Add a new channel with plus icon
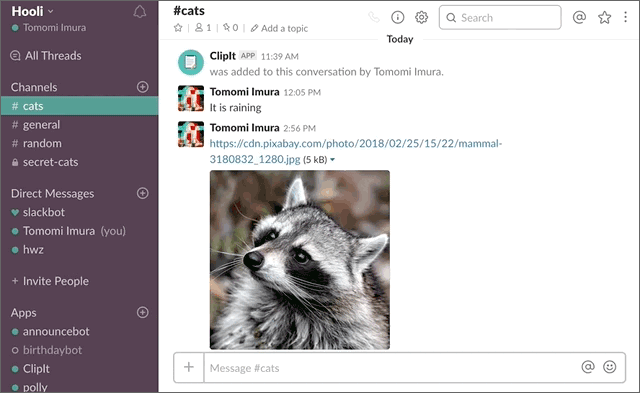The width and height of the screenshot is (640, 393). (142, 87)
